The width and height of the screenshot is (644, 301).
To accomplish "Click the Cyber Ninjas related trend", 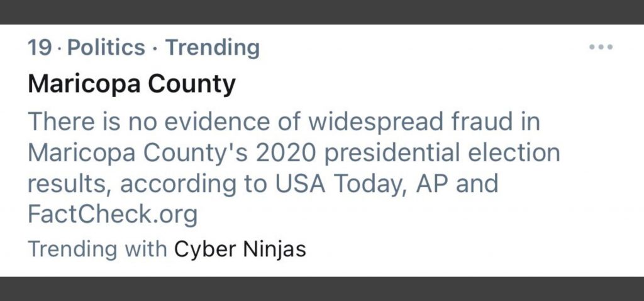I will click(x=240, y=249).
